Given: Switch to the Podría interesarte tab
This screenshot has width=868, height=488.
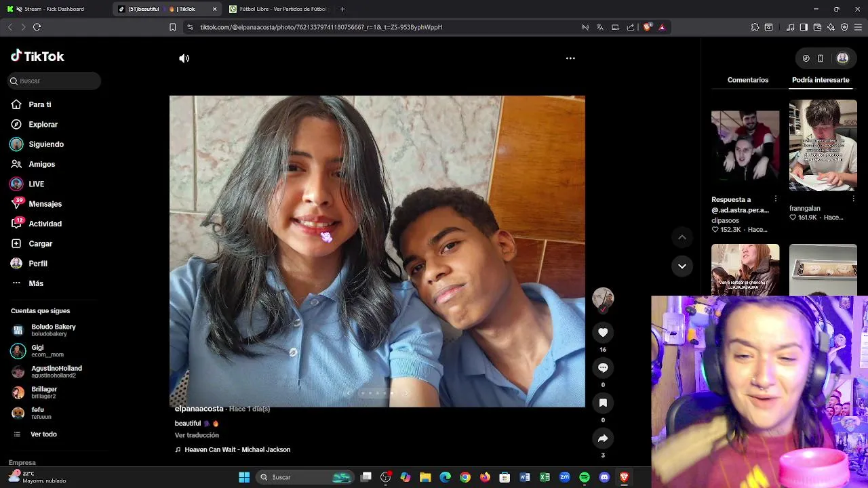Looking at the screenshot, I should click(821, 80).
